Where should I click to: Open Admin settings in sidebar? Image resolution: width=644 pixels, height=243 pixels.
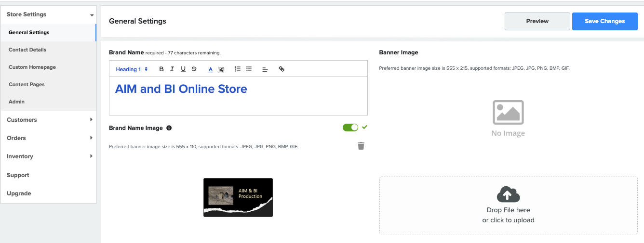coord(49,102)
